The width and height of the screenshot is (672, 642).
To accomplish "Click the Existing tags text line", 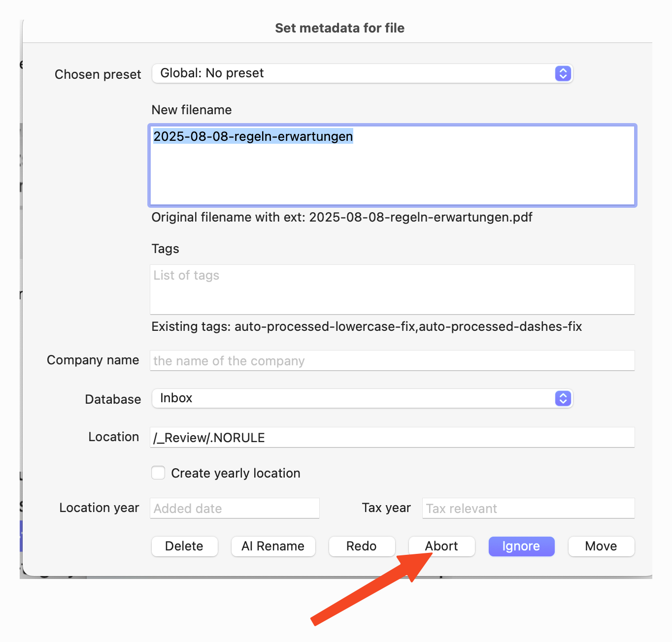I will coord(366,326).
